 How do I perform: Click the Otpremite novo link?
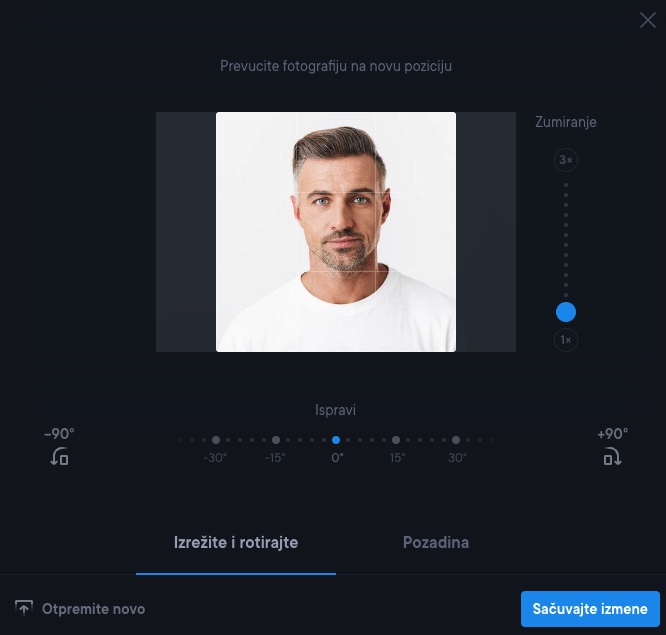click(93, 609)
